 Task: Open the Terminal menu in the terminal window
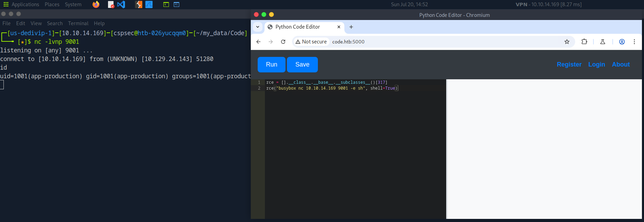coord(78,23)
